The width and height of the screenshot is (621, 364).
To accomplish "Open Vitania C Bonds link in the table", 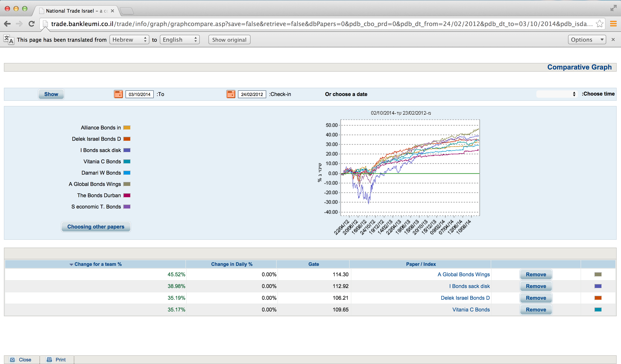I will pos(471,310).
